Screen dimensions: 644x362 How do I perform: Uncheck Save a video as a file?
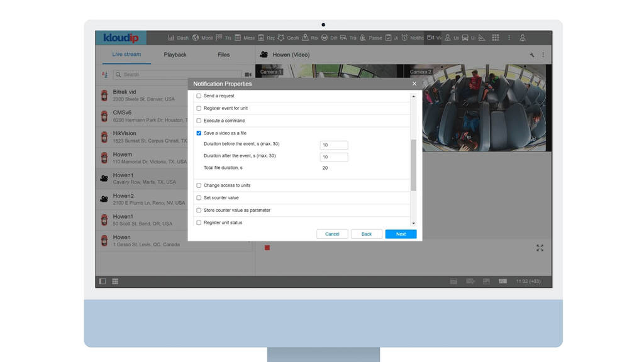199,133
